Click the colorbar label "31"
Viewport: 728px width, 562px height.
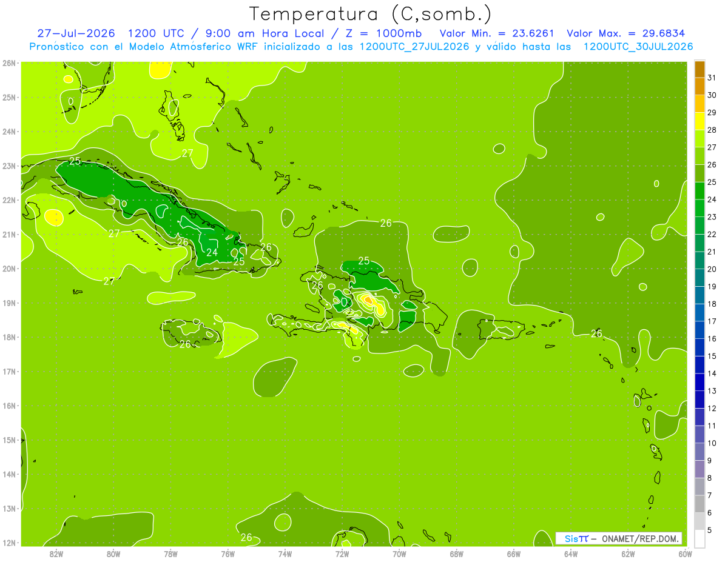tap(712, 78)
